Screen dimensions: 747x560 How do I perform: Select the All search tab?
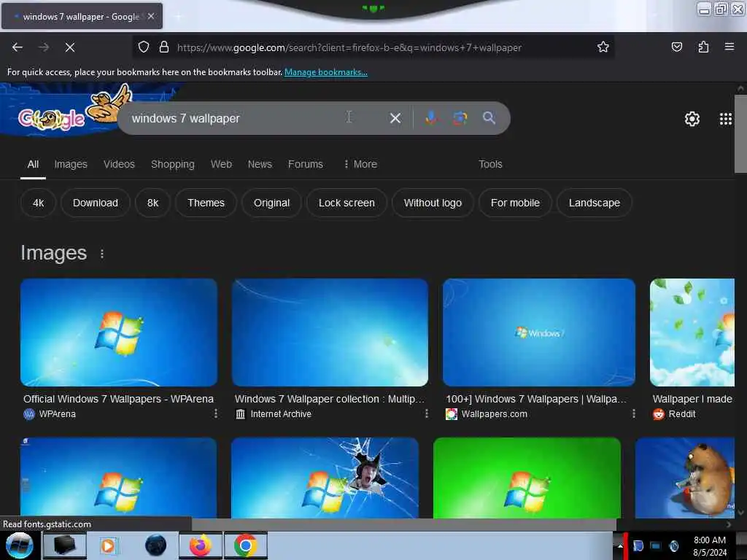click(33, 164)
